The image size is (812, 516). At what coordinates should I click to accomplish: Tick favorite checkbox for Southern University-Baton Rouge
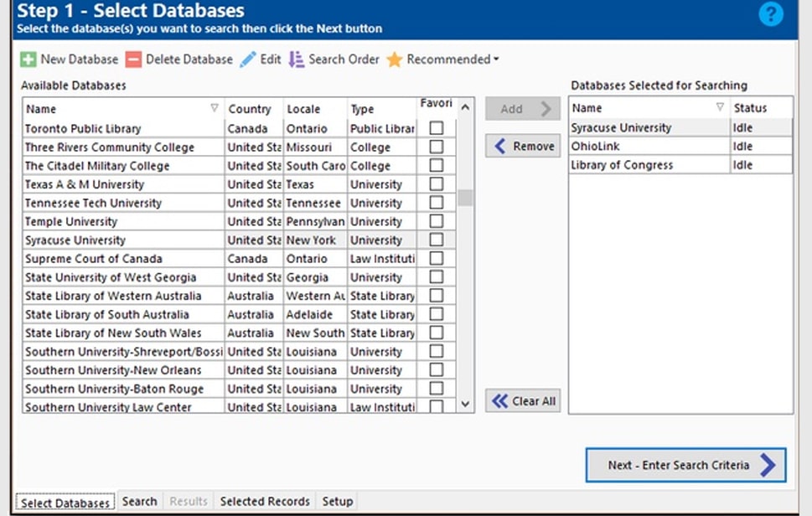pos(437,389)
